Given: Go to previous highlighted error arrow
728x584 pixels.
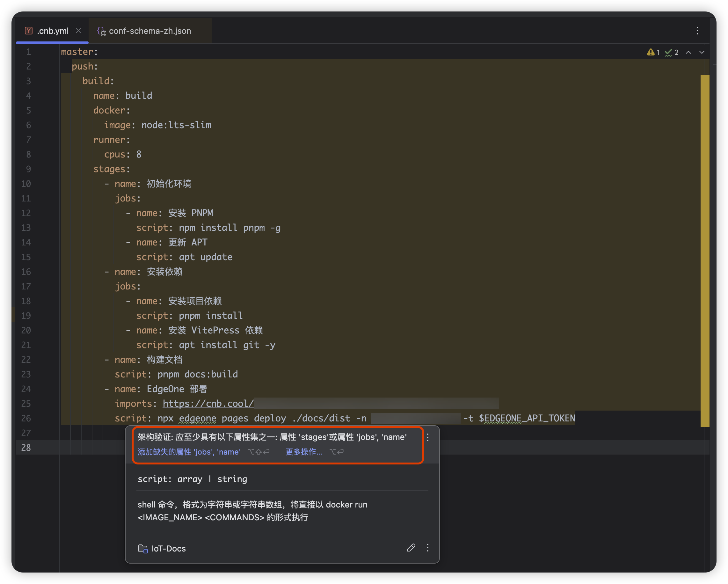Looking at the screenshot, I should (688, 52).
